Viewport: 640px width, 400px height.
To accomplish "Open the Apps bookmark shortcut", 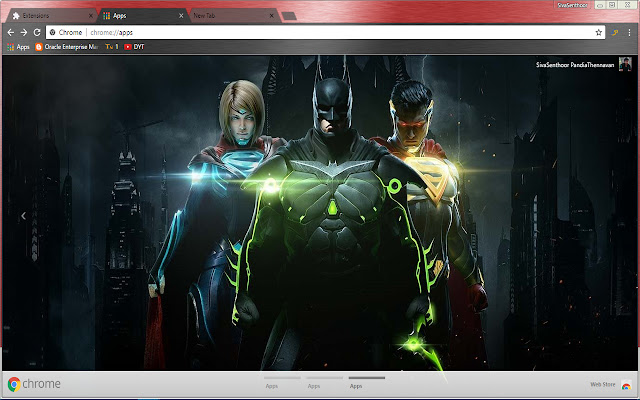I will [x=18, y=47].
